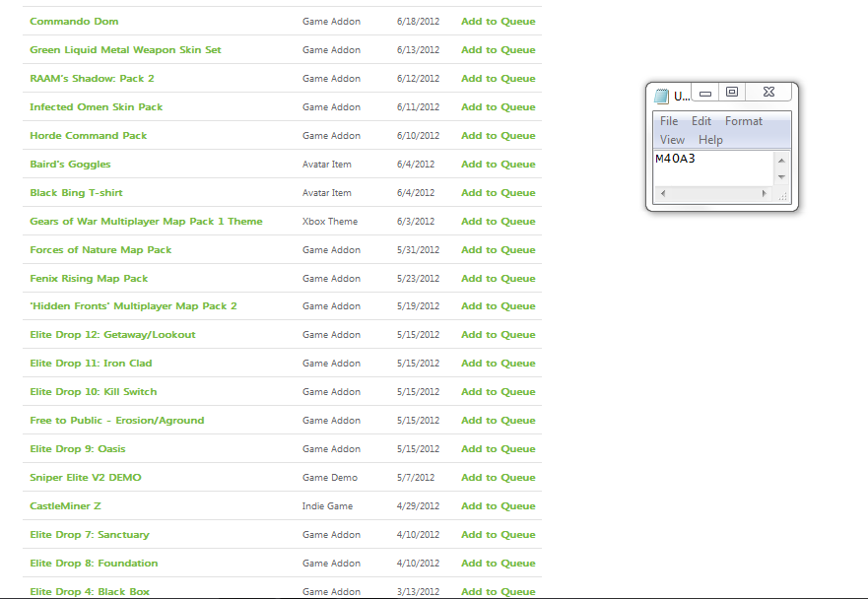Open Baird's Goggles avatar item
This screenshot has height=599, width=868.
70,165
